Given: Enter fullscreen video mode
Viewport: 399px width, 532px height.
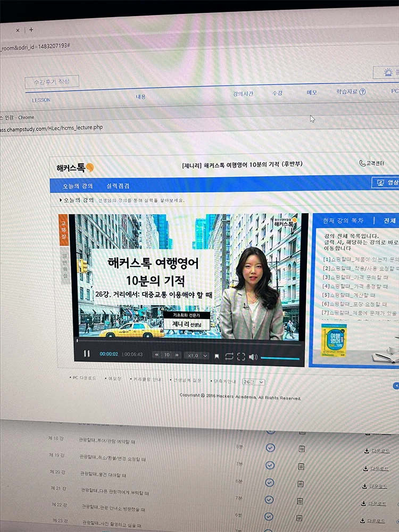Looking at the screenshot, I should coord(241,356).
